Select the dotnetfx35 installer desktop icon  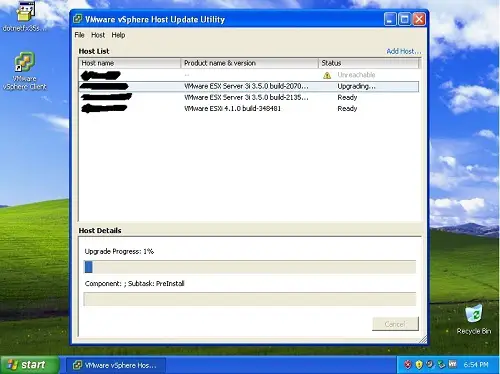click(25, 17)
